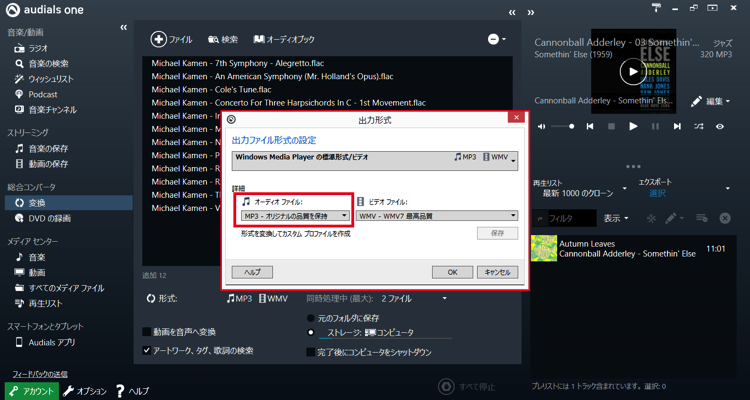Open the ビデオ ファイル WMV quality dropdown
Image resolution: width=750 pixels, height=400 pixels.
point(438,216)
